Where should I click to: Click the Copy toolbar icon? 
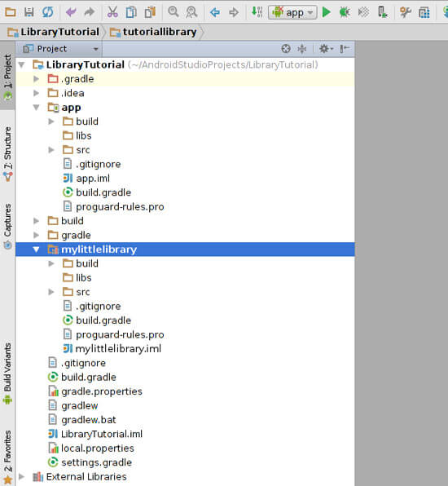pos(131,12)
